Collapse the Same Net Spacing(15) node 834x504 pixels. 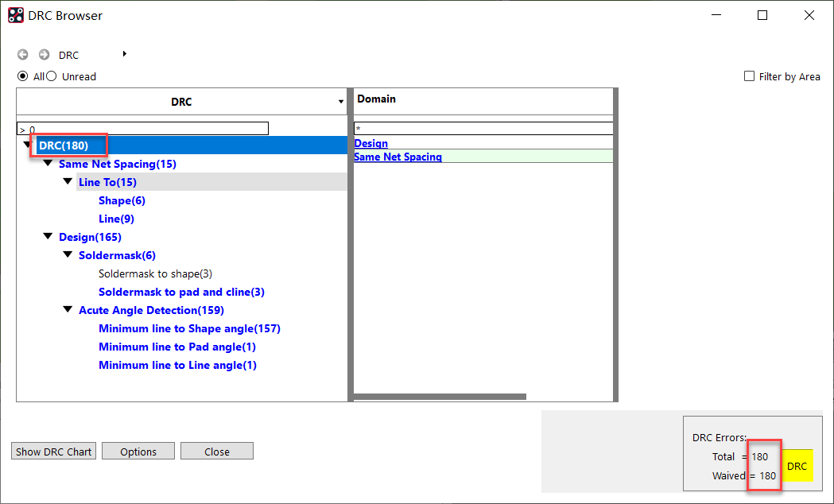[48, 164]
